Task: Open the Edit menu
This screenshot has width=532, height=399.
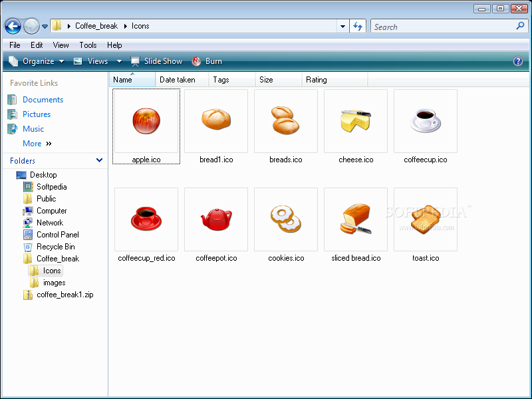Action: coord(37,45)
